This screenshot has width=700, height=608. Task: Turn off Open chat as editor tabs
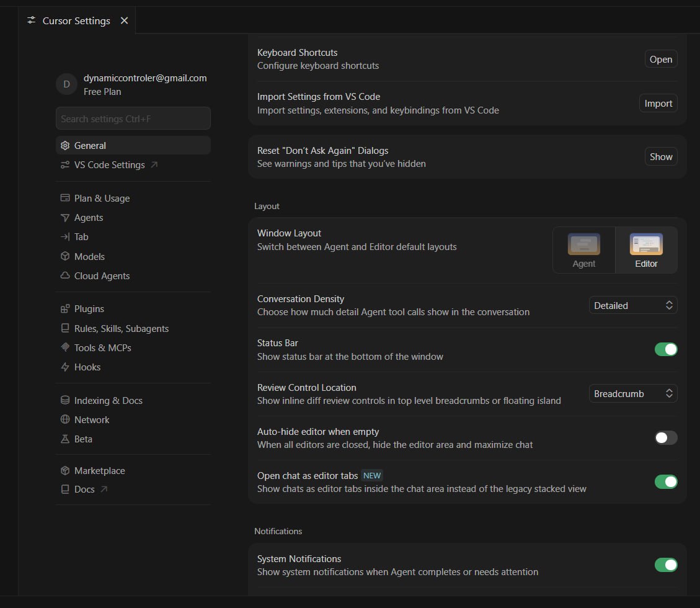click(x=666, y=481)
